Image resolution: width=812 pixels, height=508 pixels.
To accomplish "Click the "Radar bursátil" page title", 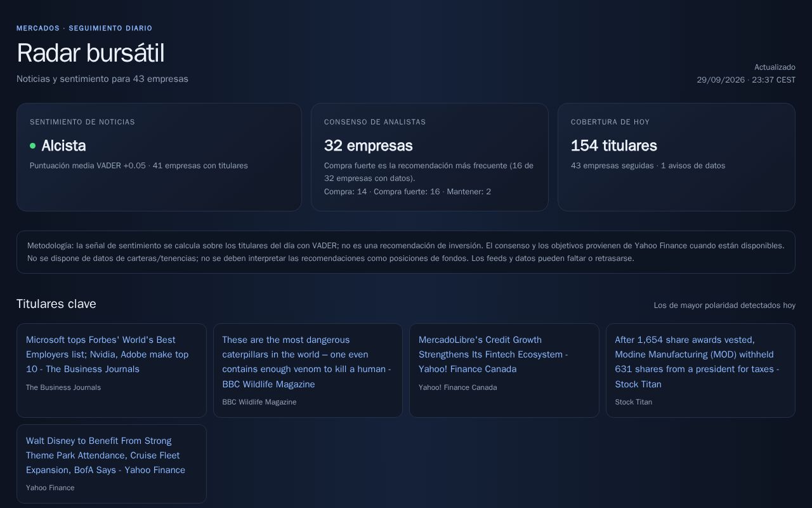I will click(x=90, y=53).
